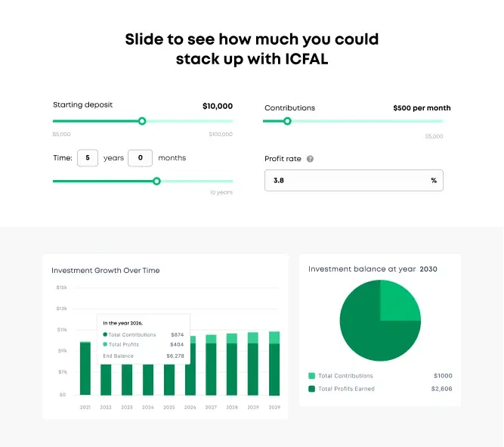Screen dimensions: 504x447
Task: Click the tooltip's Total Profits dot
Action: click(x=105, y=344)
